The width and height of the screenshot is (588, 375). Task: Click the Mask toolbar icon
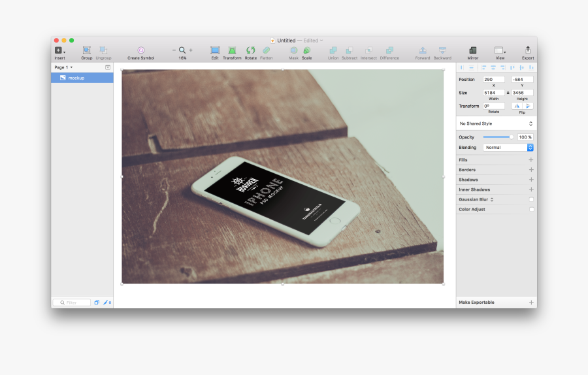[x=293, y=50]
